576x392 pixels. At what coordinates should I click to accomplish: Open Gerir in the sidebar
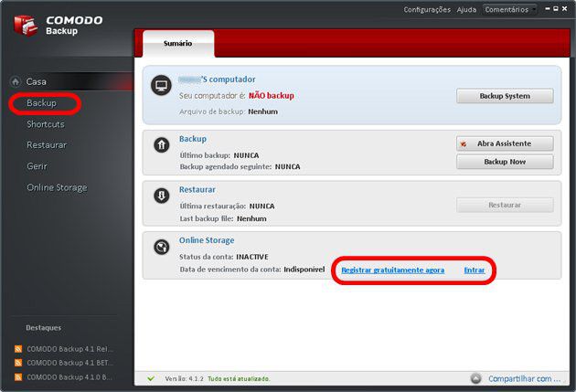(37, 166)
